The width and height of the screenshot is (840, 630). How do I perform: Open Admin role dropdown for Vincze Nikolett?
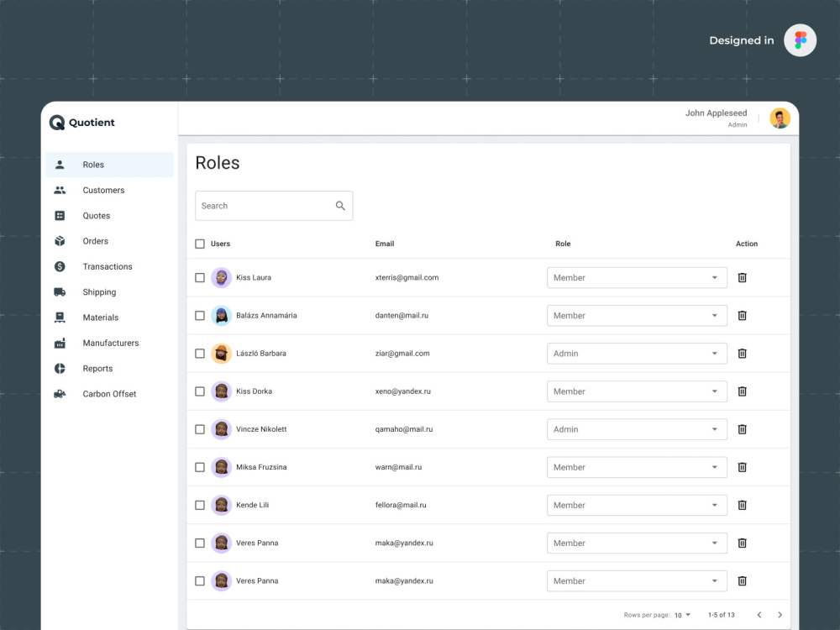pos(637,429)
